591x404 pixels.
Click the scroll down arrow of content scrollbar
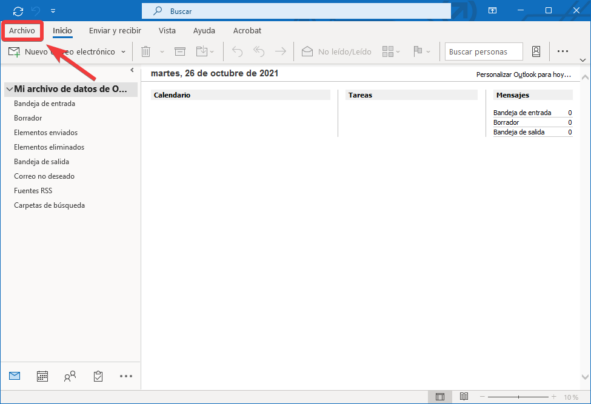click(x=585, y=377)
